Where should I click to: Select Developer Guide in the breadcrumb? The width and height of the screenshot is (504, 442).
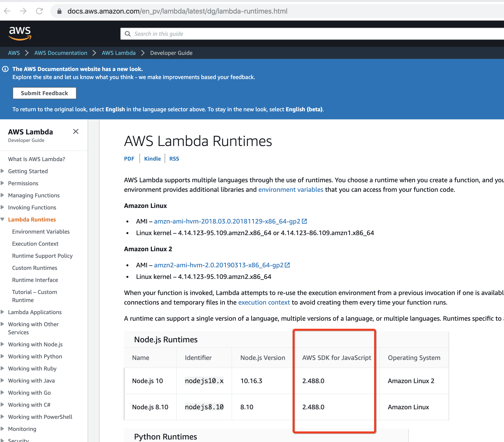[171, 53]
